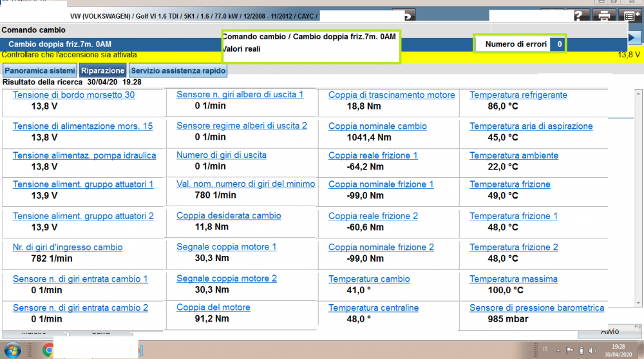Open Tensione di bordo morsetto 30 link
The width and height of the screenshot is (644, 359).
[x=73, y=95]
